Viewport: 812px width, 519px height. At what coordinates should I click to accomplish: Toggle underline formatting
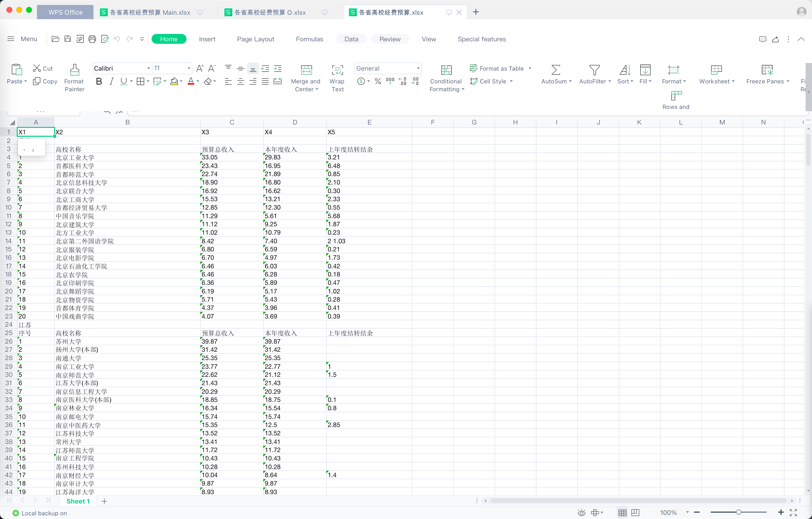point(124,81)
